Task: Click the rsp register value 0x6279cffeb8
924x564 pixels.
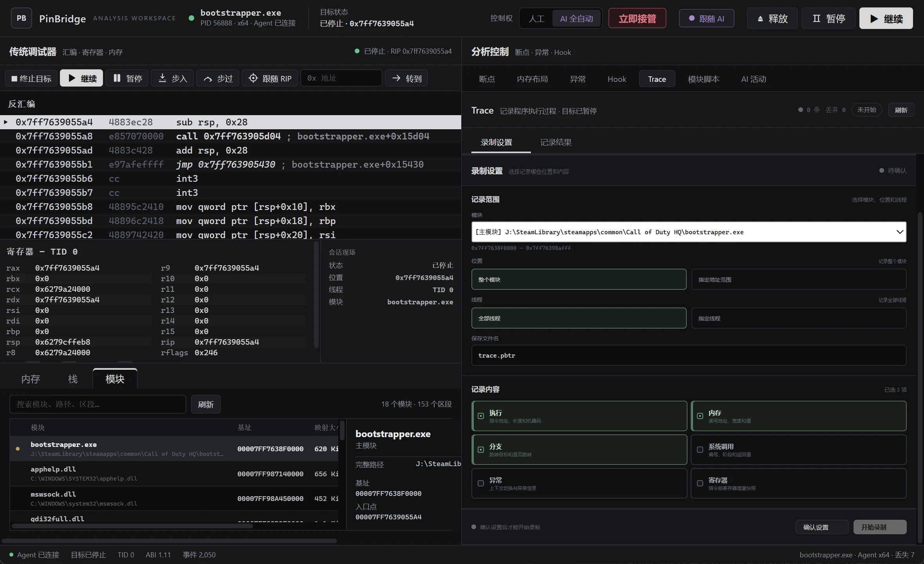Action: pyautogui.click(x=63, y=342)
